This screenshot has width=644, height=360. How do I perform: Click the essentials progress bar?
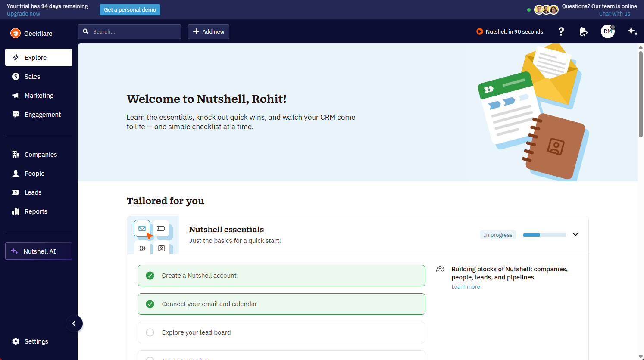pos(544,235)
